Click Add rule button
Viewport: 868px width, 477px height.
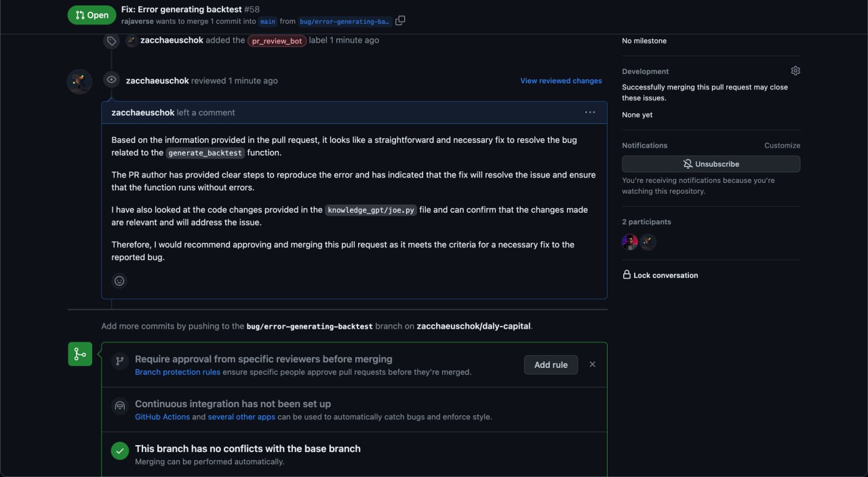[551, 365]
